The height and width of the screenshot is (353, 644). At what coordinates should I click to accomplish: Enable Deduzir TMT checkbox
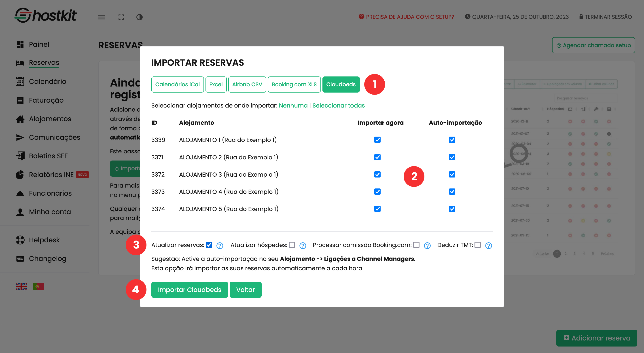click(x=477, y=245)
